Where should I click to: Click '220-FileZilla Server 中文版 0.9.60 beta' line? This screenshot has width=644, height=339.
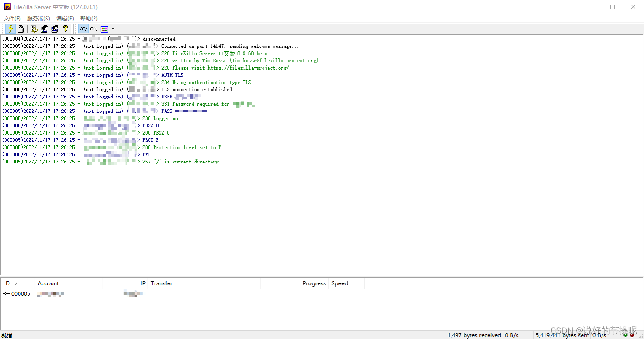click(135, 53)
